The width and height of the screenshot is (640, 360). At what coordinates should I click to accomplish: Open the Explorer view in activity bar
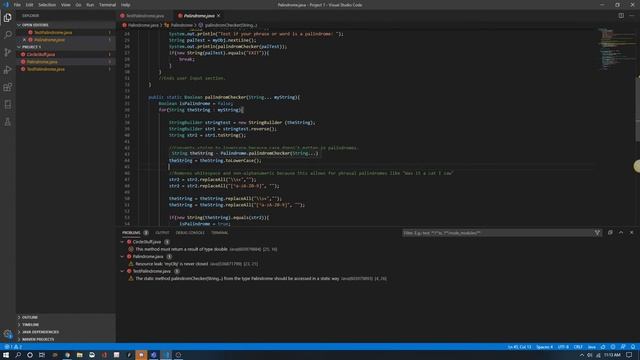coord(8,18)
